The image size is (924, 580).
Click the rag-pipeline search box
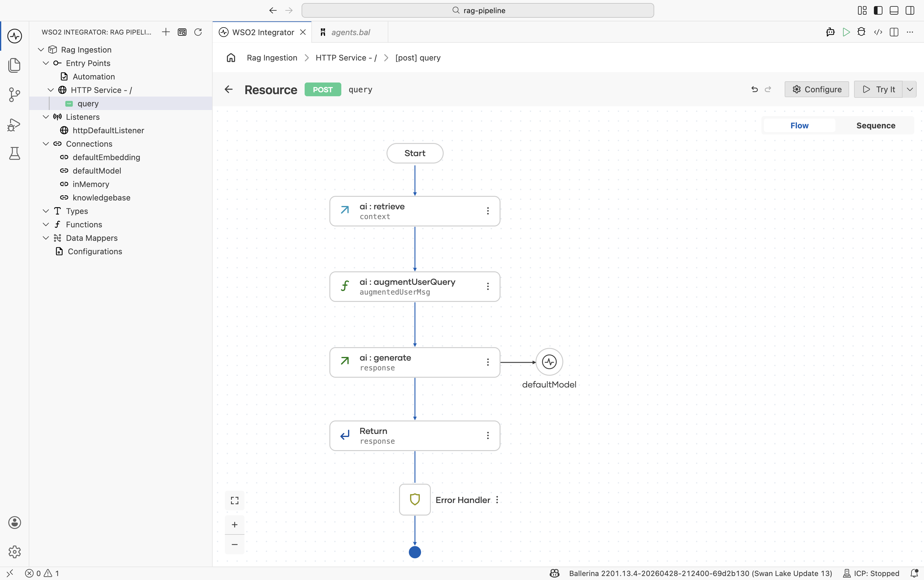click(x=478, y=10)
